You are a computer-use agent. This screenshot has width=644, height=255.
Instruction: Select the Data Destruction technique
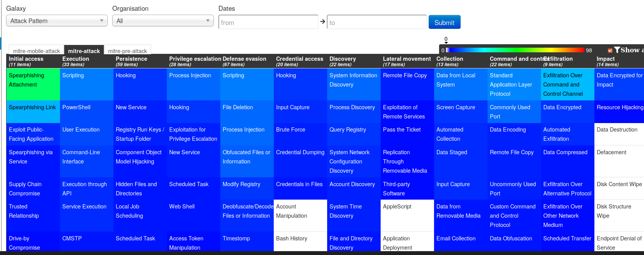tap(619, 134)
